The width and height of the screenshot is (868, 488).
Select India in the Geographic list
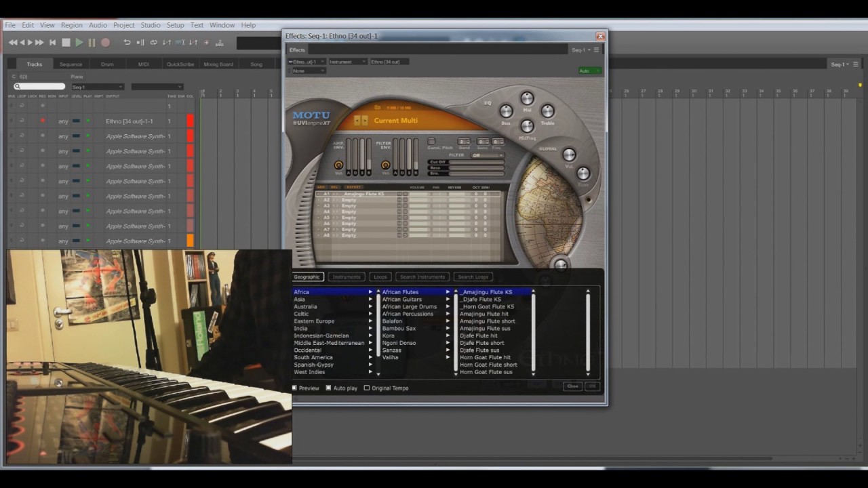click(x=300, y=329)
